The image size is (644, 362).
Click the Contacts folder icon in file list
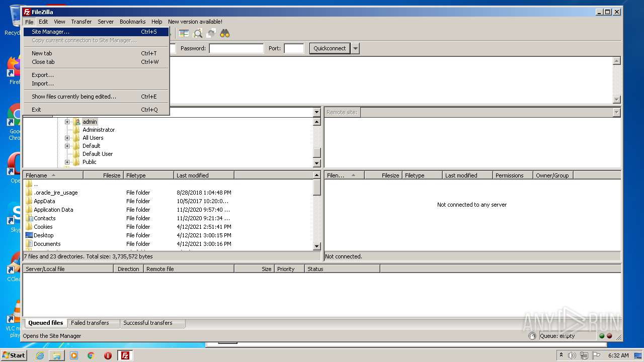coord(29,218)
